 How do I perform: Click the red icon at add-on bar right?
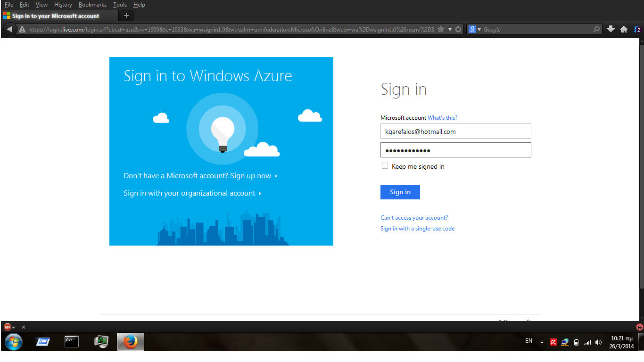(x=639, y=327)
